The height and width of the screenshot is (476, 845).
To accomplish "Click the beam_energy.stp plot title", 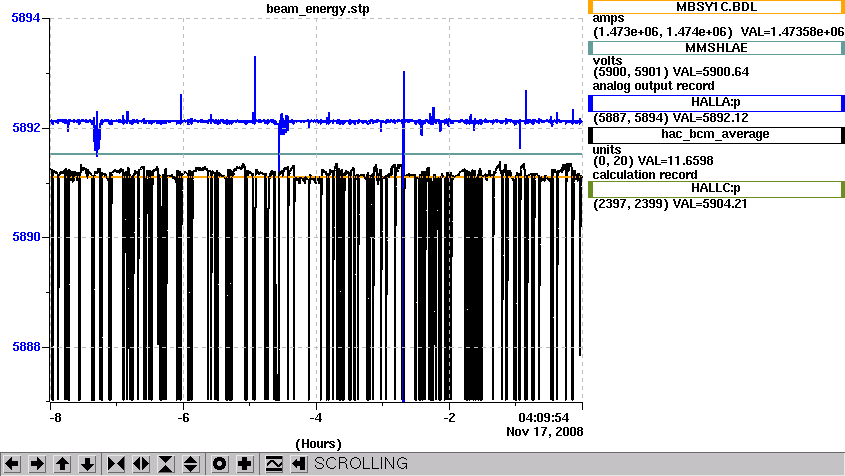I will pyautogui.click(x=318, y=9).
